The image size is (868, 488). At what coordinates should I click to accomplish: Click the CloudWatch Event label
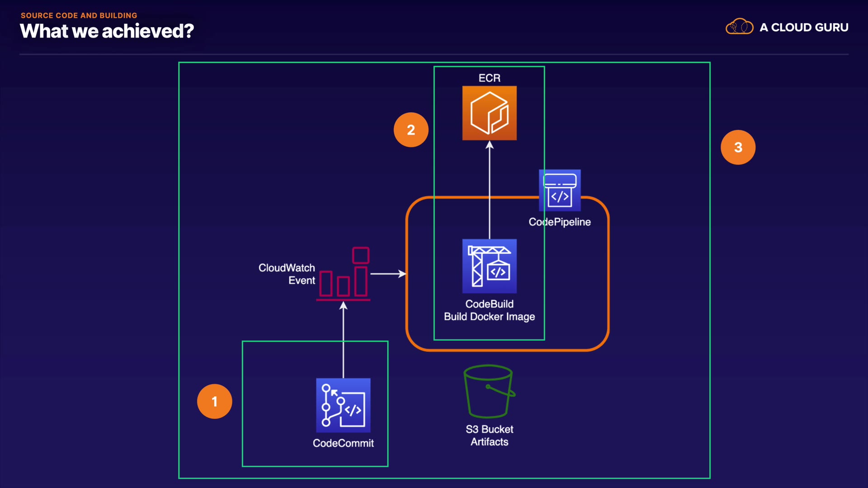pos(287,274)
